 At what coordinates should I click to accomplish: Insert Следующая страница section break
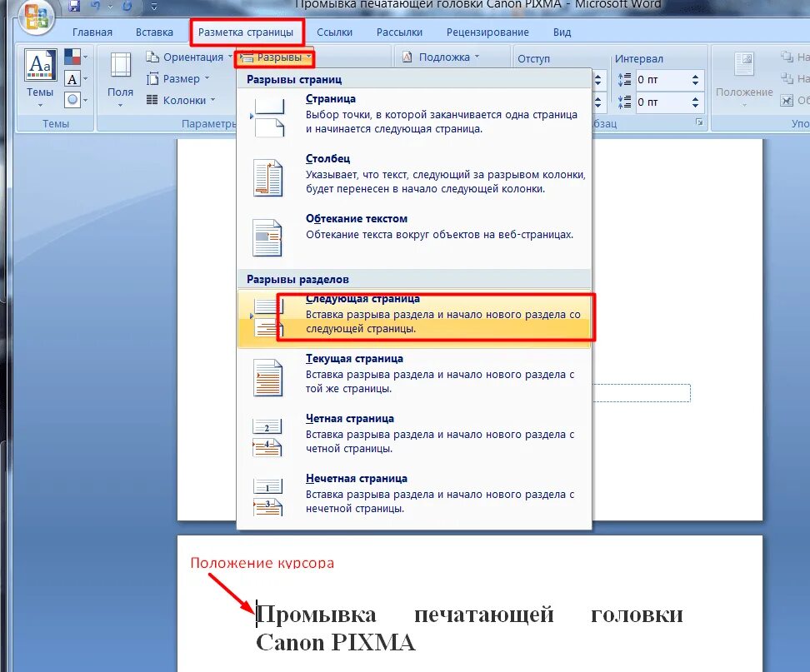pos(414,318)
